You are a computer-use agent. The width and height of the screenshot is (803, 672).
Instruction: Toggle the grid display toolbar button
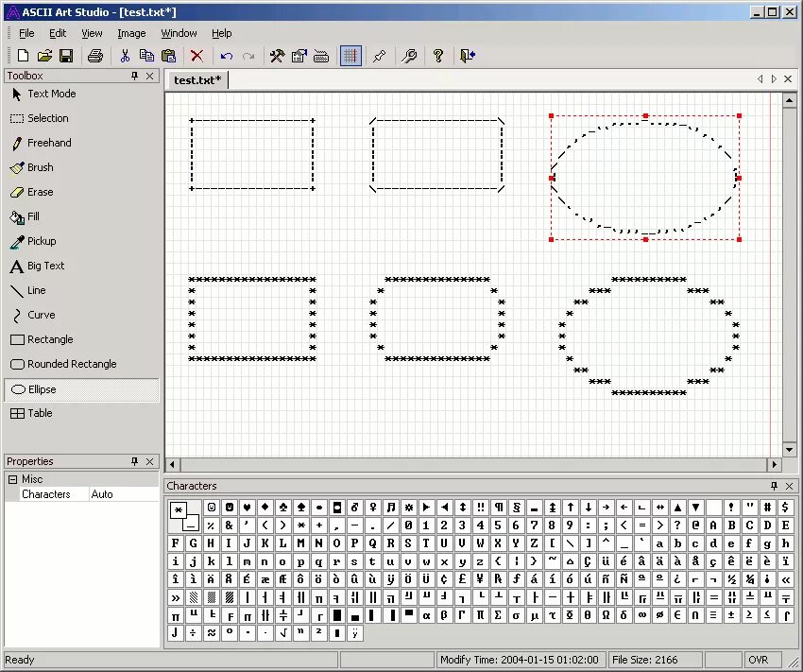coord(350,56)
